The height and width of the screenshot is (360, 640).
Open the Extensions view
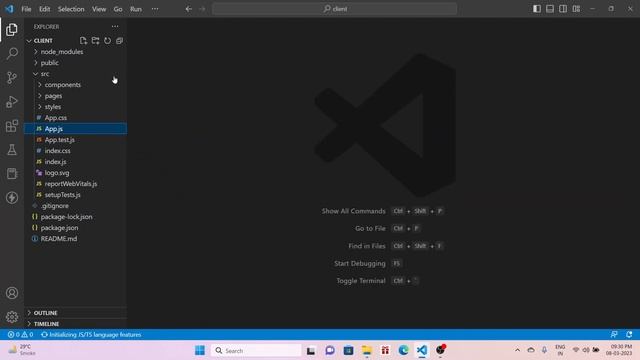coord(12,126)
